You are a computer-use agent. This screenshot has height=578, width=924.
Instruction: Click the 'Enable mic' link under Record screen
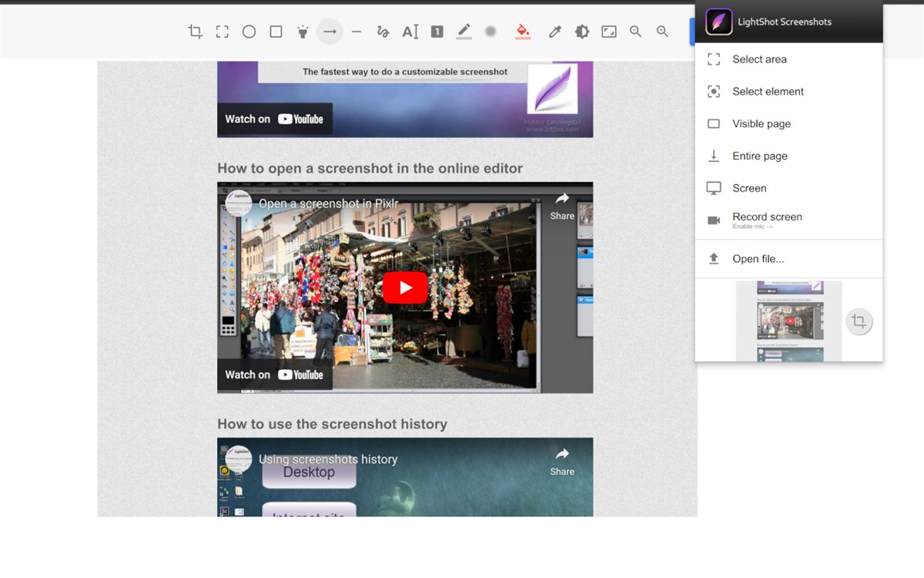[752, 226]
